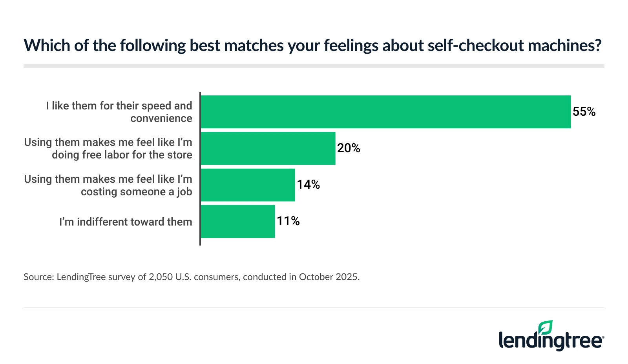Click the 20% free labor bar
Screen dimensions: 628x364
coord(268,148)
